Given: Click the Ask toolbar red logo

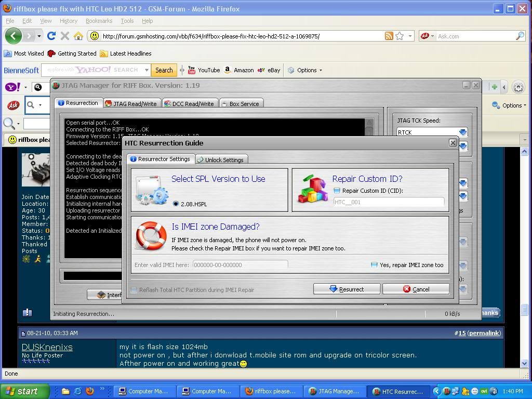Looking at the screenshot, I should 13,105.
